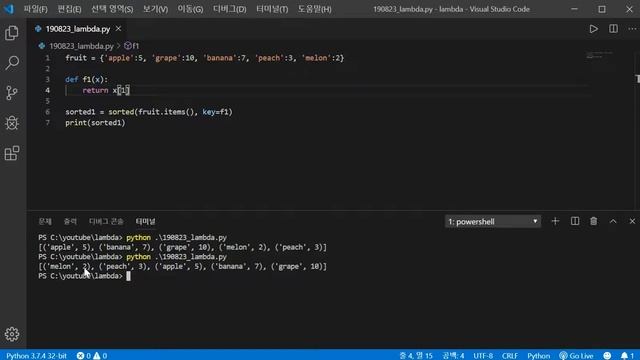Click indentation spaces setting in status bar
The image size is (640, 360).
click(x=453, y=356)
